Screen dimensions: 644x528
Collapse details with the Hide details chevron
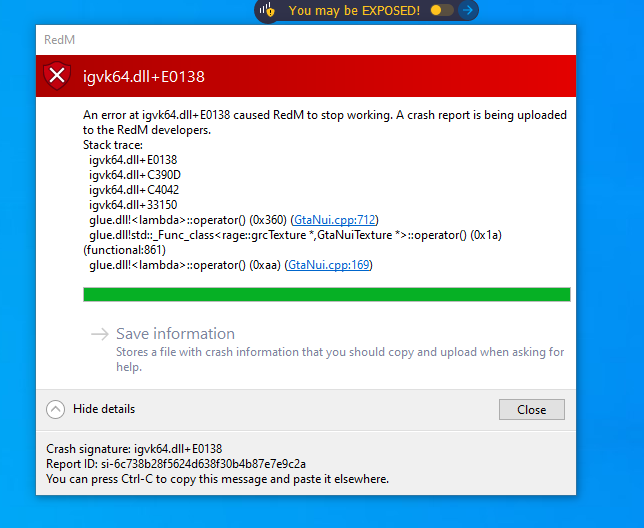coord(55,409)
